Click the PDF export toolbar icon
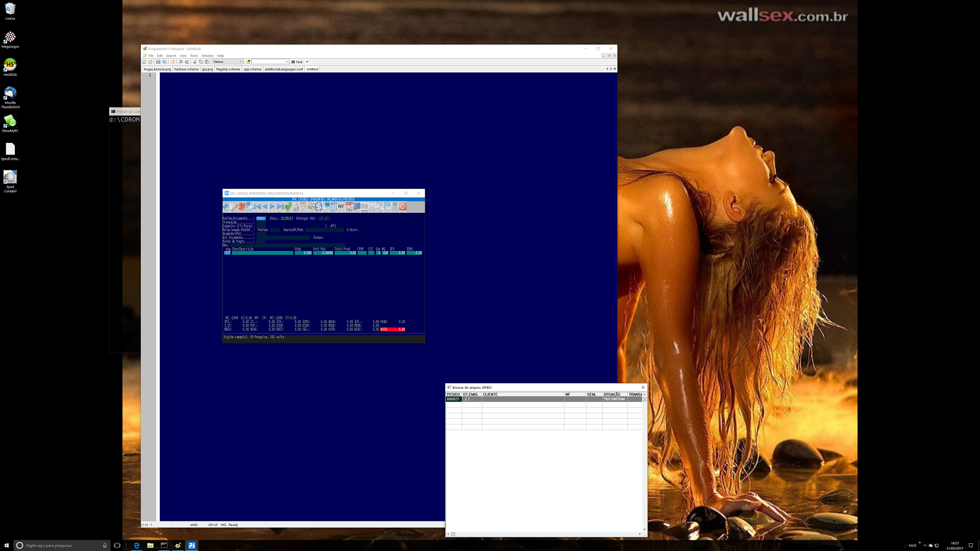980x551 pixels. coord(350,207)
